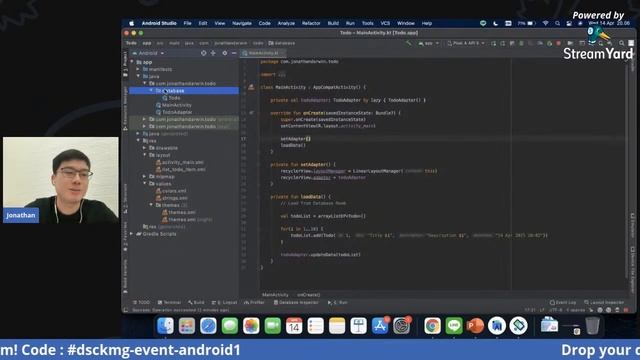Open Messages from the Dock
Image resolution: width=640 pixels, height=360 pixels.
coord(230,326)
